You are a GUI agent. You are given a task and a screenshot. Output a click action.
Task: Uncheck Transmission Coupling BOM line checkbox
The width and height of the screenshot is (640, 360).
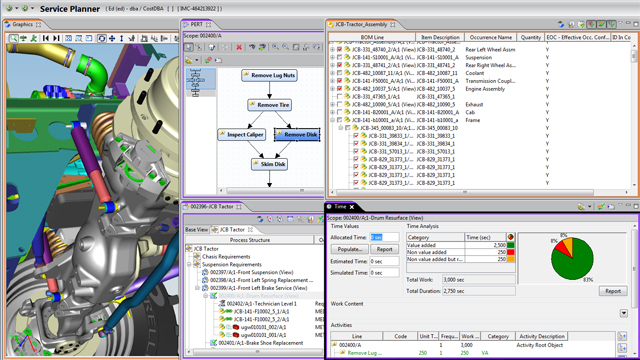(x=340, y=81)
